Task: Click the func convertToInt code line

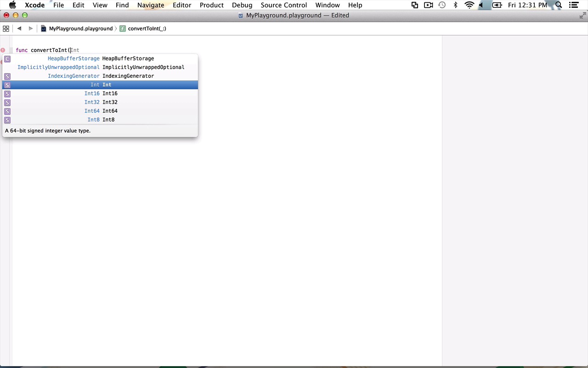Action: 47,50
